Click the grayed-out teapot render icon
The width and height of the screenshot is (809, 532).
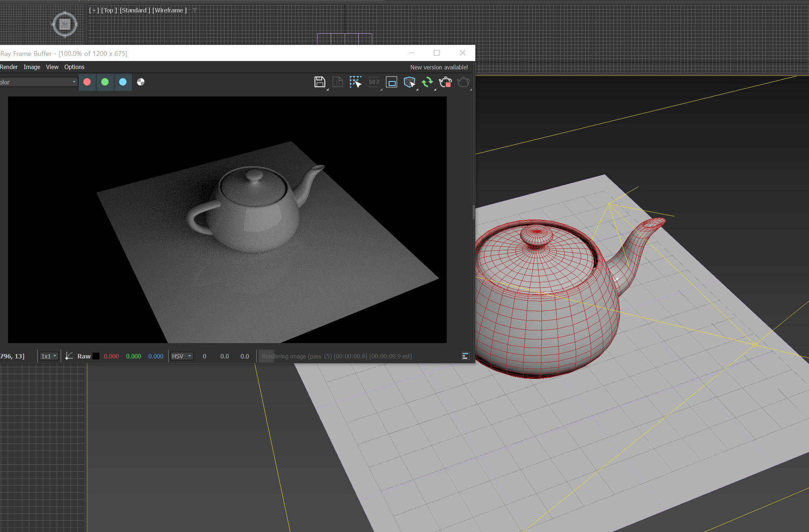point(463,82)
